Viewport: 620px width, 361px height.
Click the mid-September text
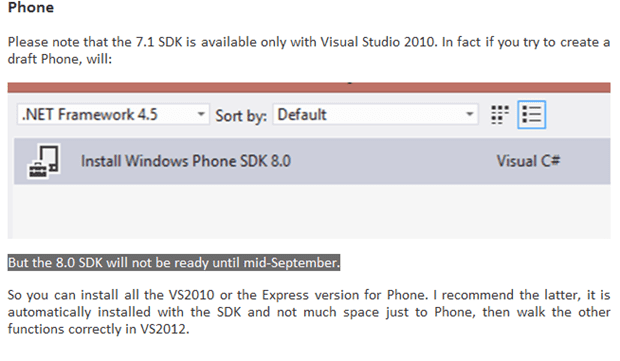pyautogui.click(x=291, y=263)
